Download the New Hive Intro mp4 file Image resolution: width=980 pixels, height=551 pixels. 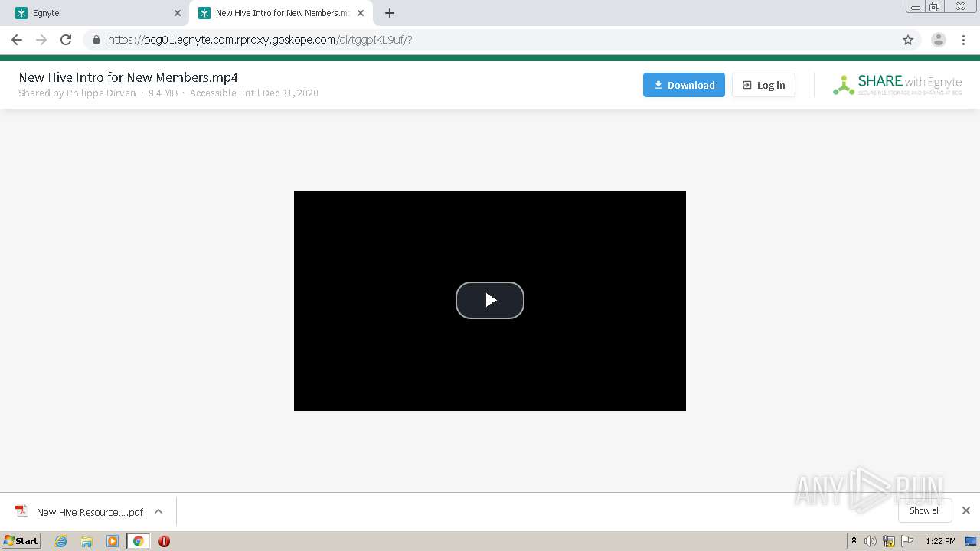[684, 85]
